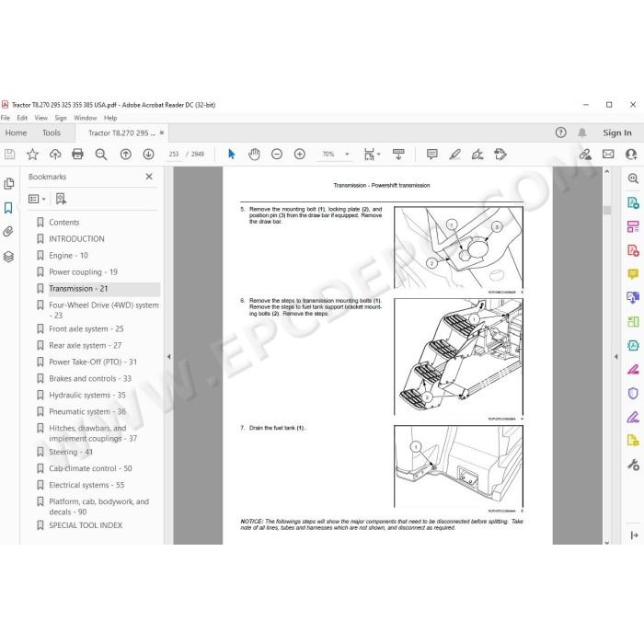The height and width of the screenshot is (644, 644).
Task: Click the stamp tool icon
Action: (x=500, y=155)
